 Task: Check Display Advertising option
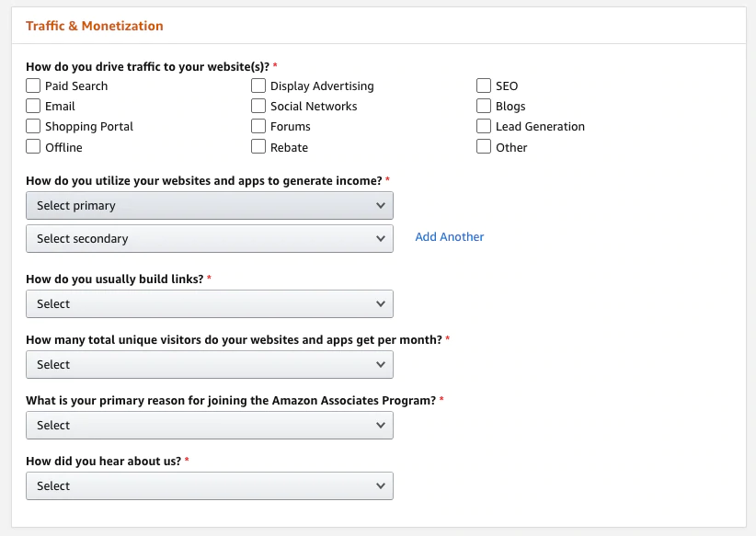[x=258, y=86]
